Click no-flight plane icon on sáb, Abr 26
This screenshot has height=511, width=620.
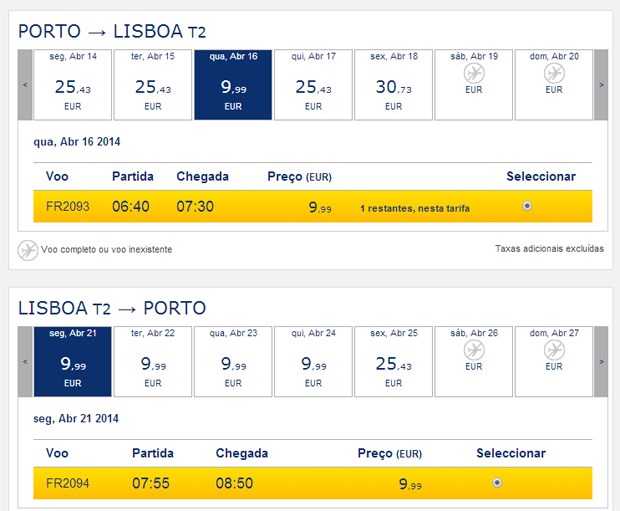click(473, 350)
